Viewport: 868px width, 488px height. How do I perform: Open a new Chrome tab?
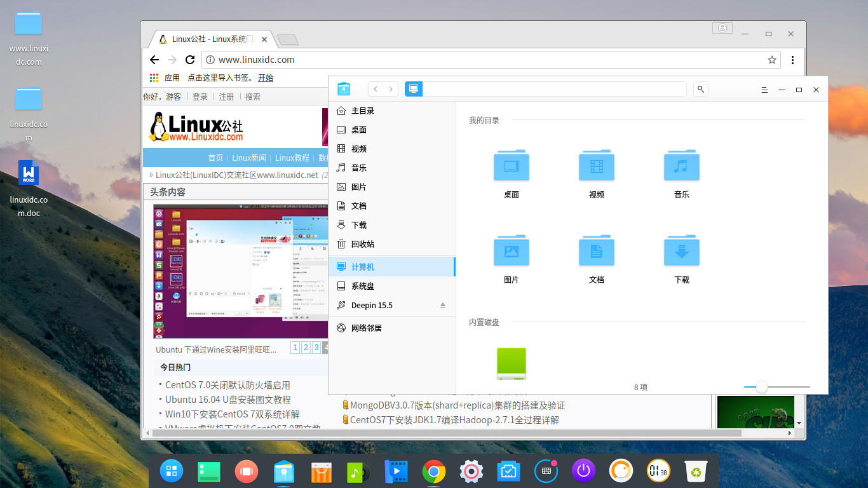pyautogui.click(x=288, y=39)
